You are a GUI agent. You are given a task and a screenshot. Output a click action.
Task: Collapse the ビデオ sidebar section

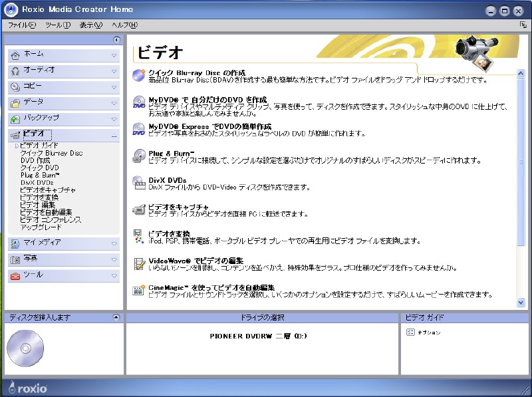tap(114, 134)
